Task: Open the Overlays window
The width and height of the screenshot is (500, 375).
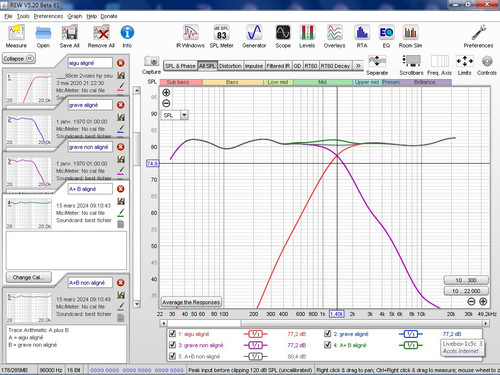Action: 334,36
